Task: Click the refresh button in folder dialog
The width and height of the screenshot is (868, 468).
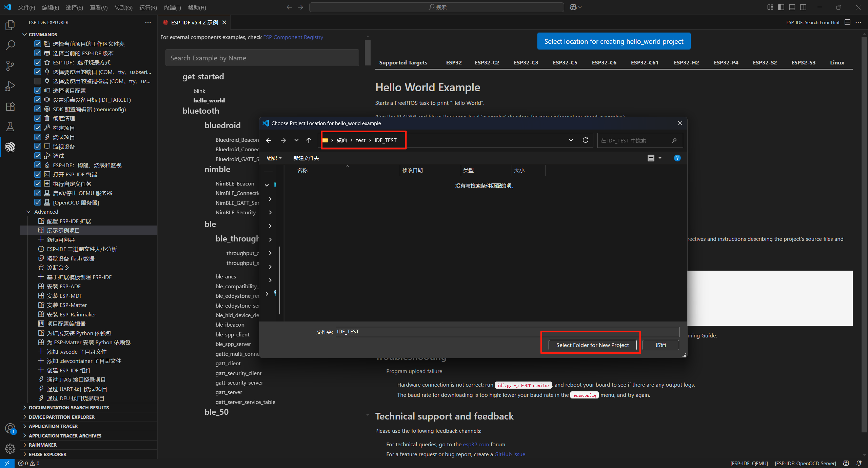Action: coord(585,140)
